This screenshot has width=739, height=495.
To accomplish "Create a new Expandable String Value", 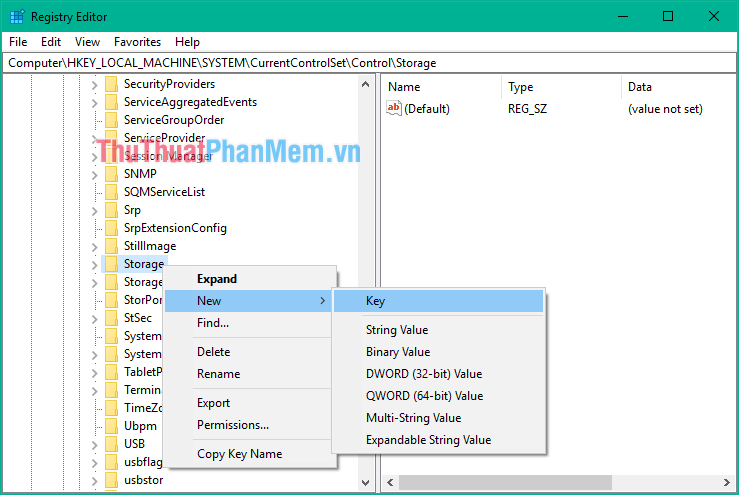I will [438, 440].
